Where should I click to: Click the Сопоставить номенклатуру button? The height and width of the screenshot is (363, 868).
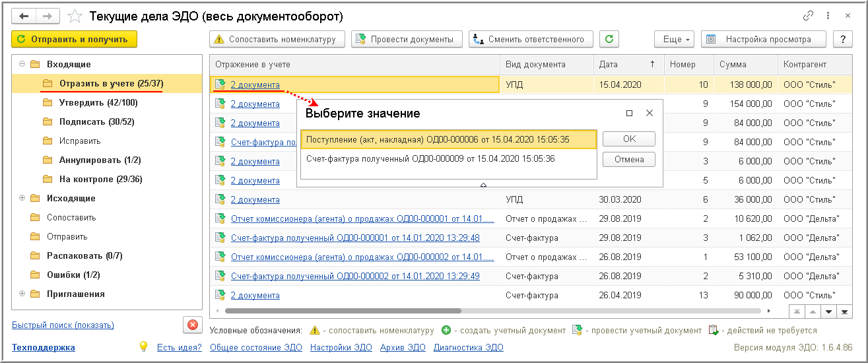click(277, 39)
